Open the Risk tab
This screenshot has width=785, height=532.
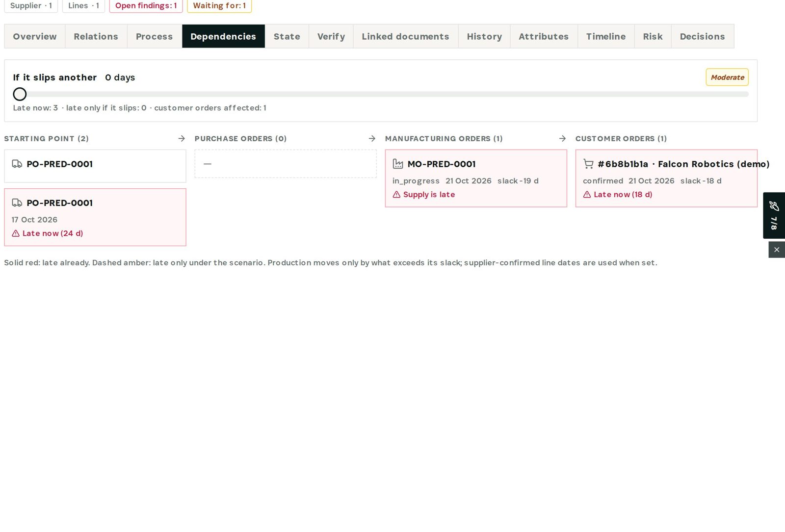point(653,36)
